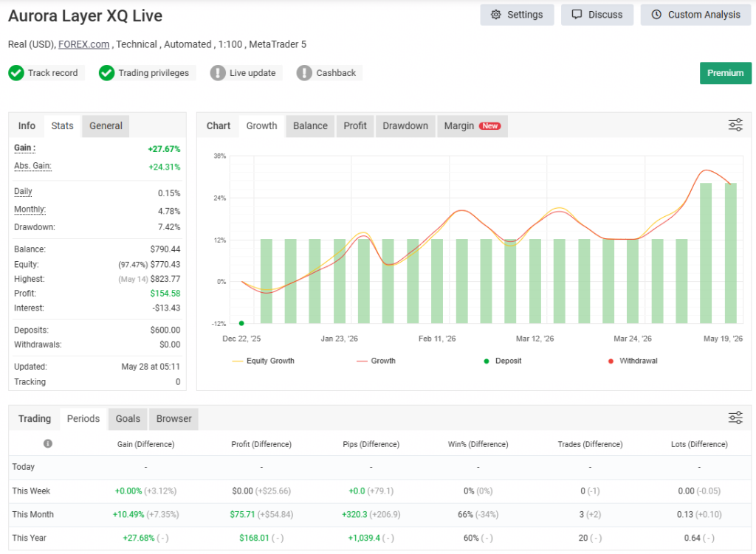Click the $154.58 profit value
The height and width of the screenshot is (554, 756).
[x=165, y=294]
